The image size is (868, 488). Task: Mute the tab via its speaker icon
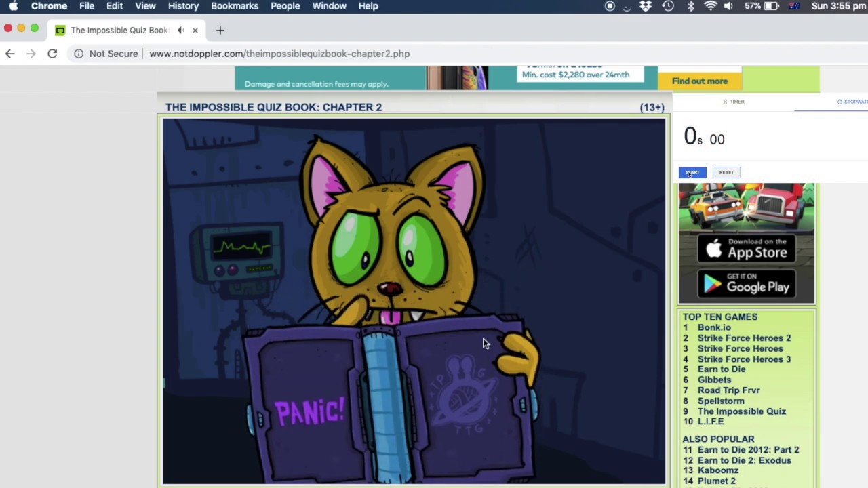pyautogui.click(x=181, y=30)
